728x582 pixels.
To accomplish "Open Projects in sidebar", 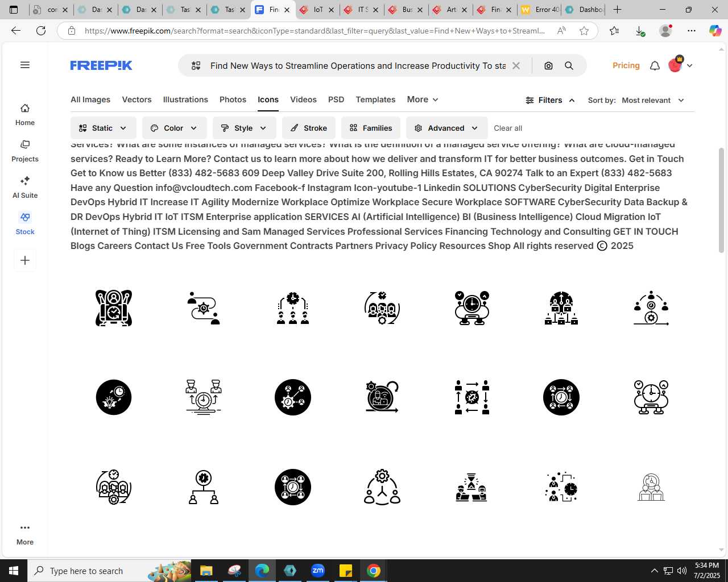I will point(25,151).
